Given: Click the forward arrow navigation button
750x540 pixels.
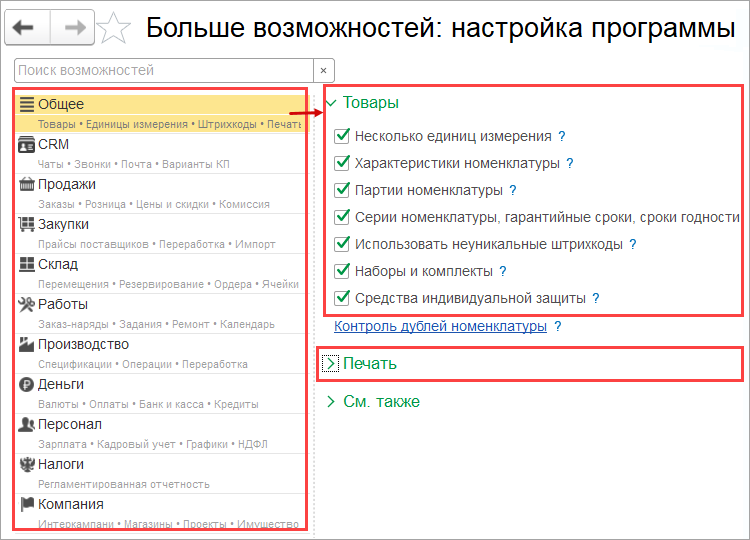Looking at the screenshot, I should point(73,27).
